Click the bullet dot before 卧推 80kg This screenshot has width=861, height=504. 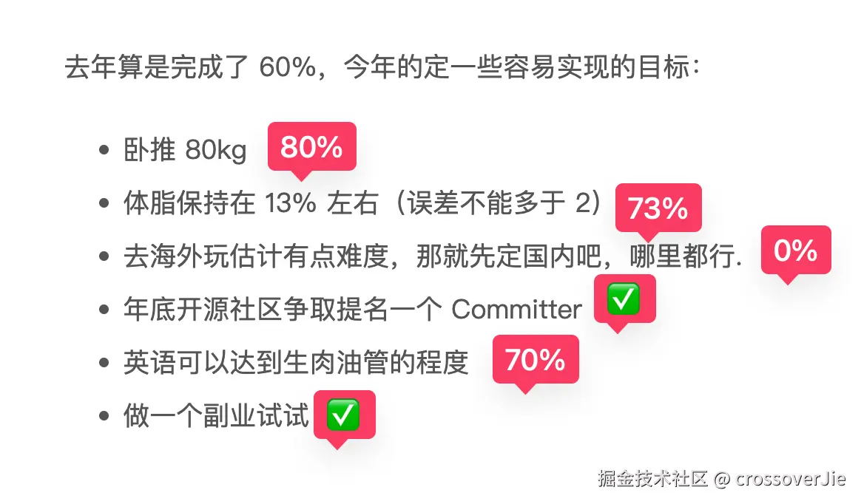click(104, 151)
